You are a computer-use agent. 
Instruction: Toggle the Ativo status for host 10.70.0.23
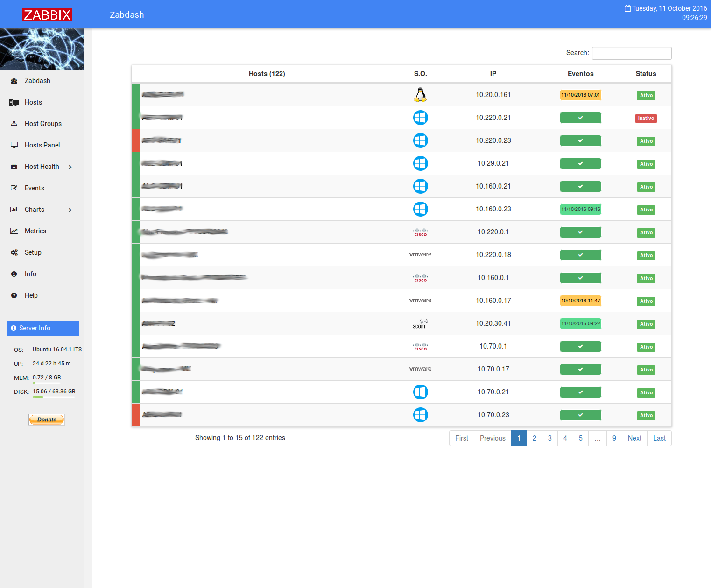[x=646, y=415]
